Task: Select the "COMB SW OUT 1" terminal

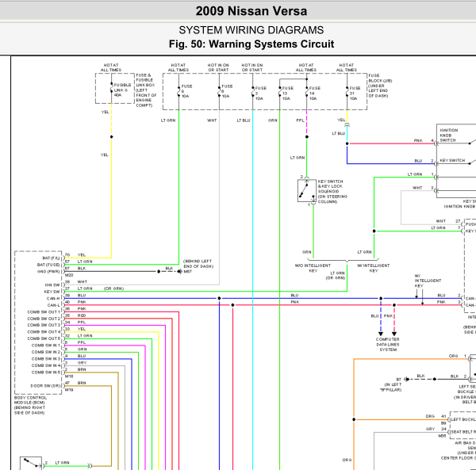Action: pos(44,311)
